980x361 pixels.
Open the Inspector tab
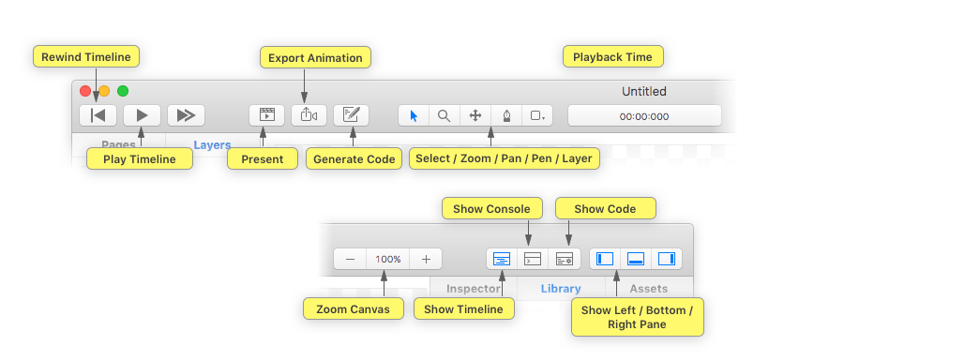click(x=474, y=289)
